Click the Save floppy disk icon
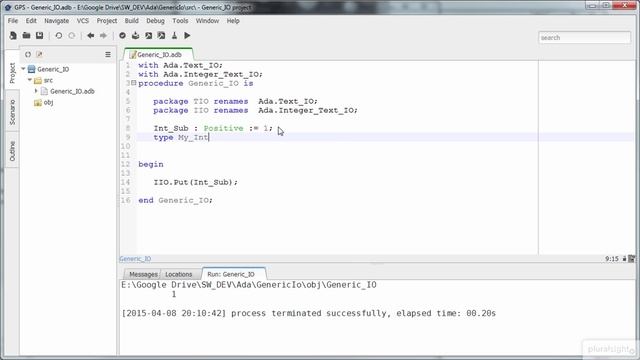640x360 pixels. [39, 36]
